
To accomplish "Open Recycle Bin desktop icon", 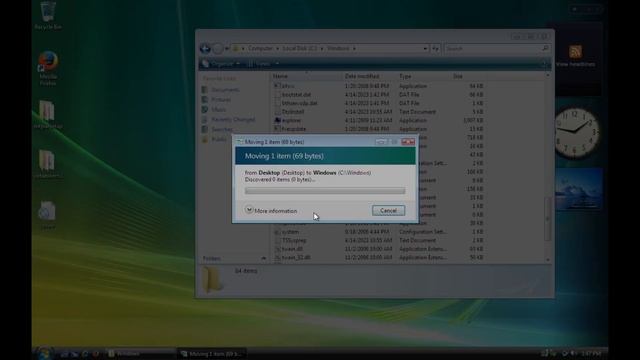I will 48,16.
